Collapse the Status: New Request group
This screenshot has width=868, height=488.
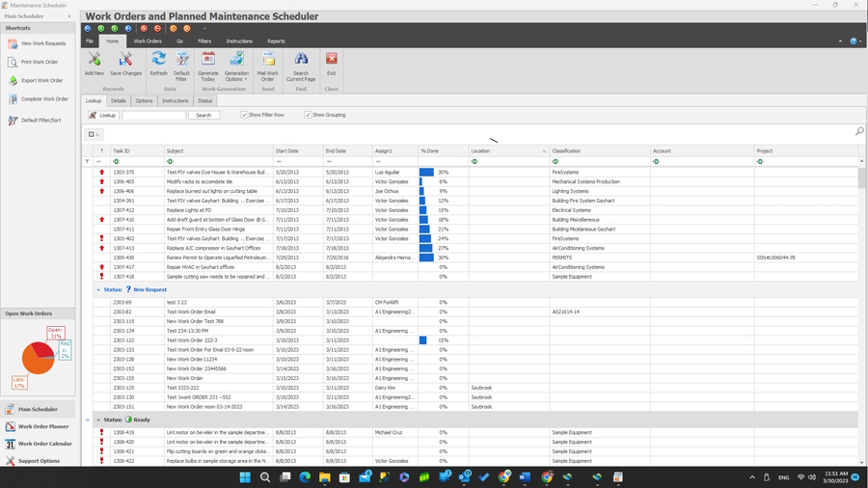pos(98,290)
